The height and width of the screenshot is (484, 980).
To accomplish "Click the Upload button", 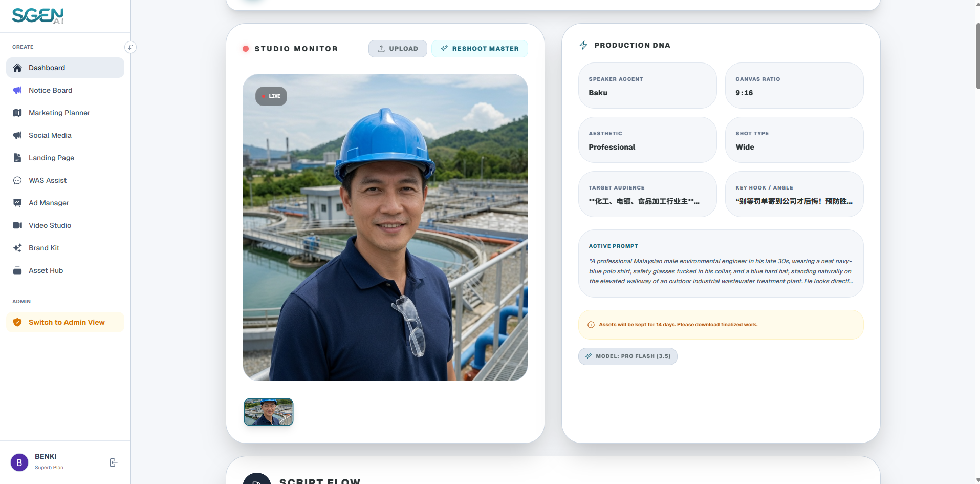I will (x=398, y=49).
